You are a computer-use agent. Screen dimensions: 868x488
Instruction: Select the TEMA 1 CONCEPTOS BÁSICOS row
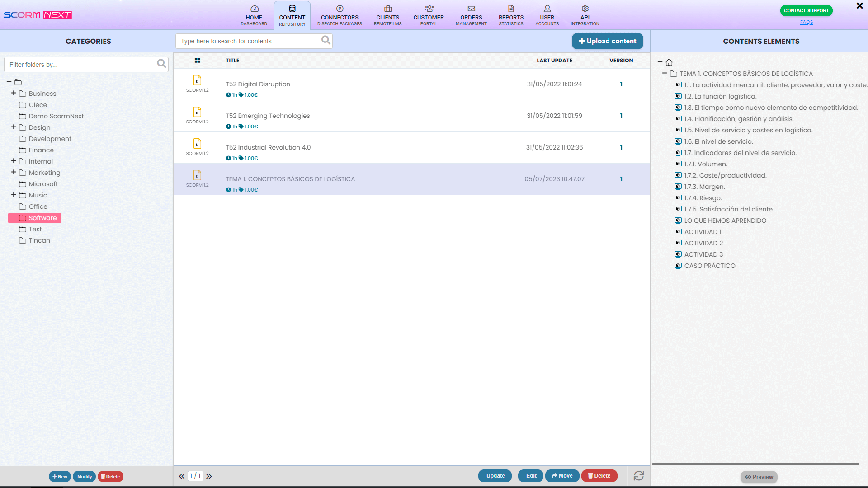291,179
